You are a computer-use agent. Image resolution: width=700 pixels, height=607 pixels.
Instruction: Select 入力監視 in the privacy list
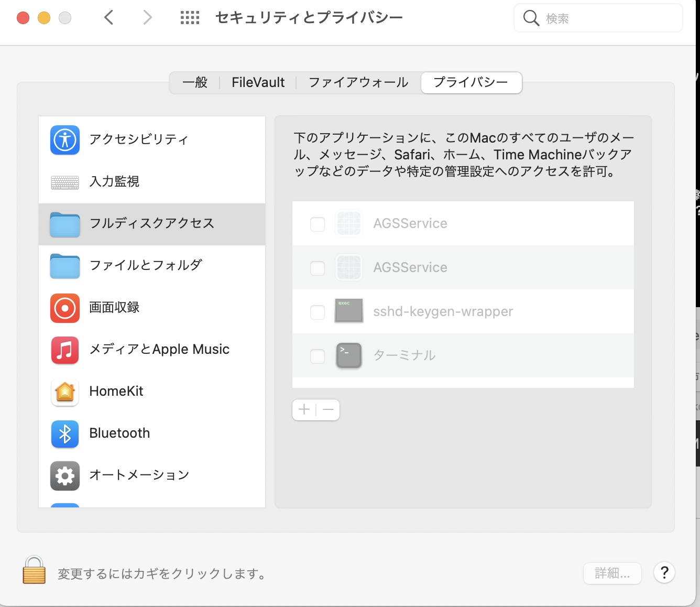coord(152,182)
